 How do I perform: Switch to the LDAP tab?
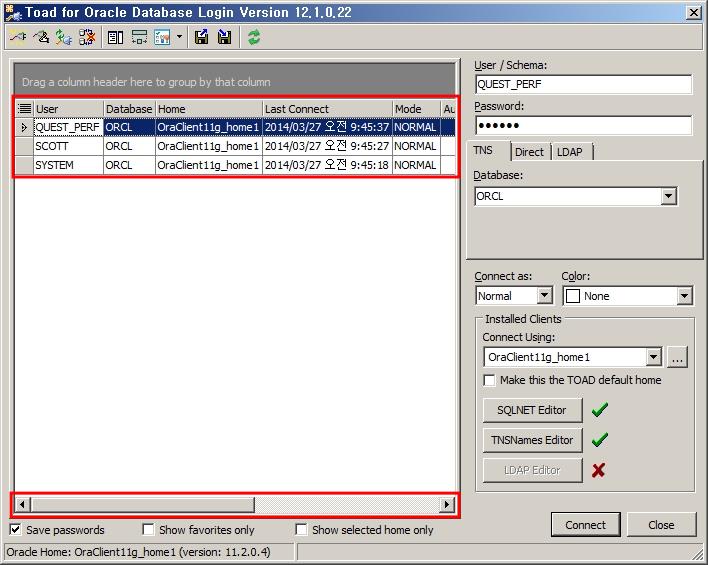[570, 152]
